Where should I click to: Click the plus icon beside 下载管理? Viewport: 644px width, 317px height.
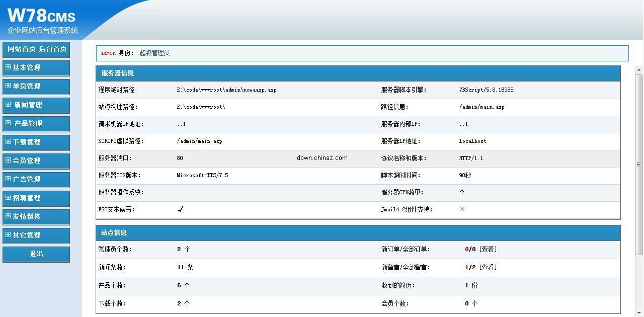click(x=8, y=141)
